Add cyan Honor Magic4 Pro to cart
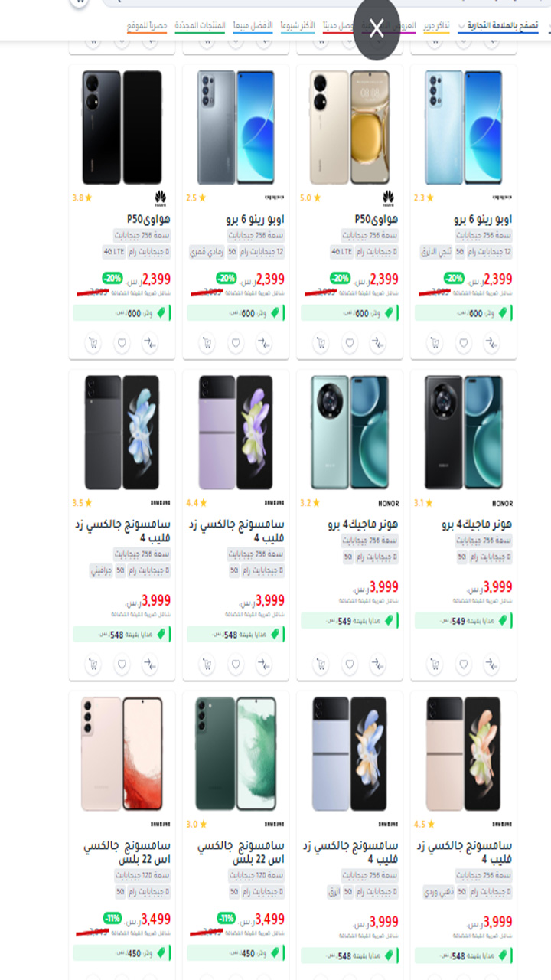 pos(321,665)
